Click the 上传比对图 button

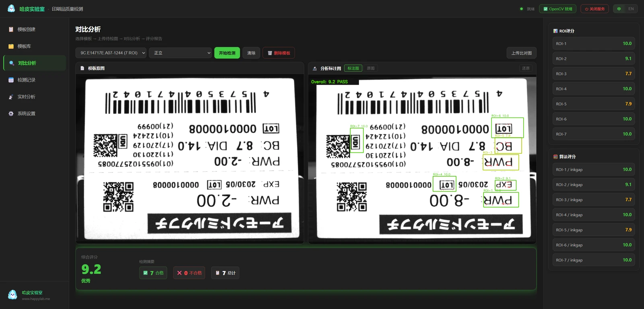pos(521,53)
